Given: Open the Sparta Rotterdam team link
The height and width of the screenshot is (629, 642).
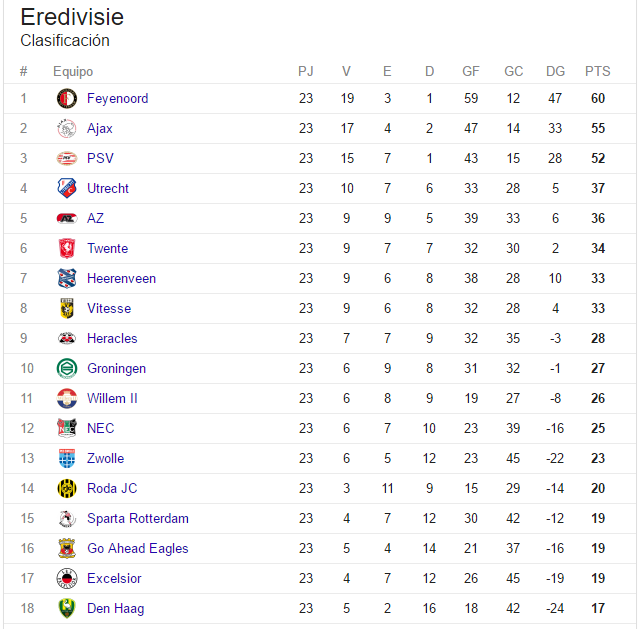Looking at the screenshot, I should point(138,518).
